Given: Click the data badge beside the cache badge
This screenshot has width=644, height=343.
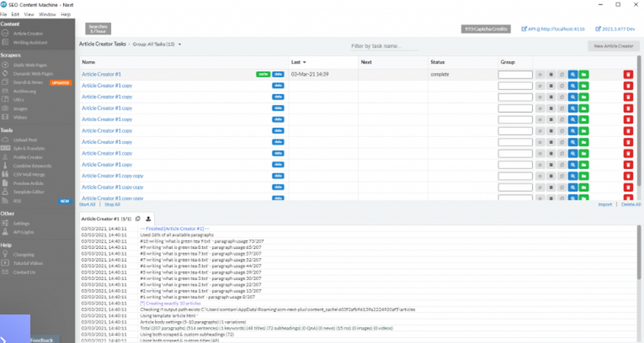Looking at the screenshot, I should point(278,74).
